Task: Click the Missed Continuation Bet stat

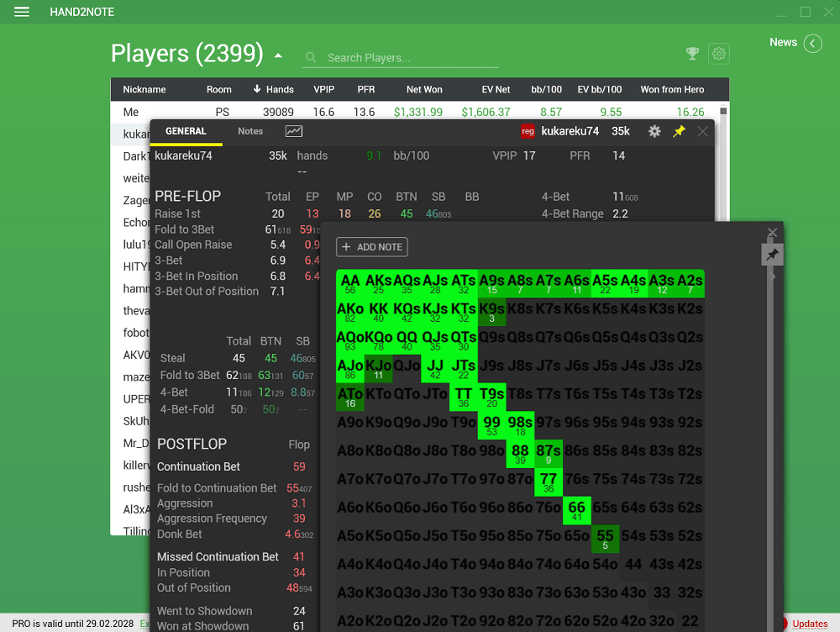Action: (x=218, y=556)
